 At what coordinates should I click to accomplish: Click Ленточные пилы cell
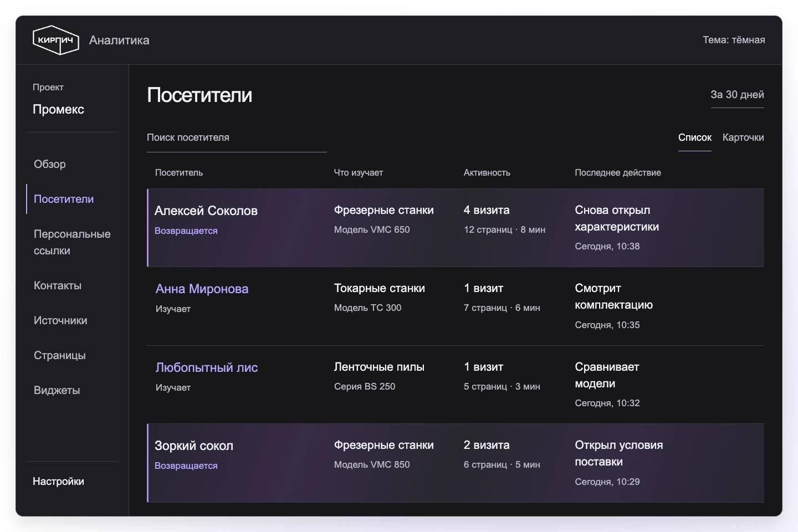[x=379, y=367]
